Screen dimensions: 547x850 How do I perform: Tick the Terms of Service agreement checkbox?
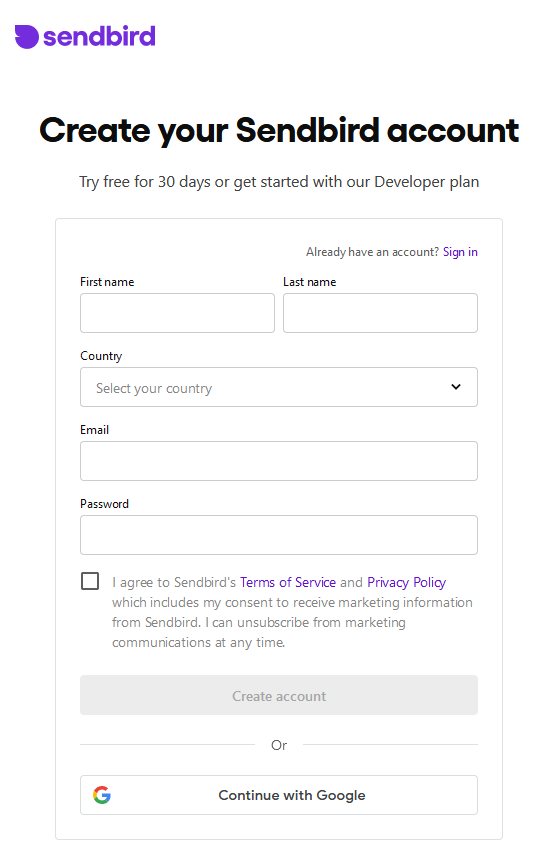point(90,581)
